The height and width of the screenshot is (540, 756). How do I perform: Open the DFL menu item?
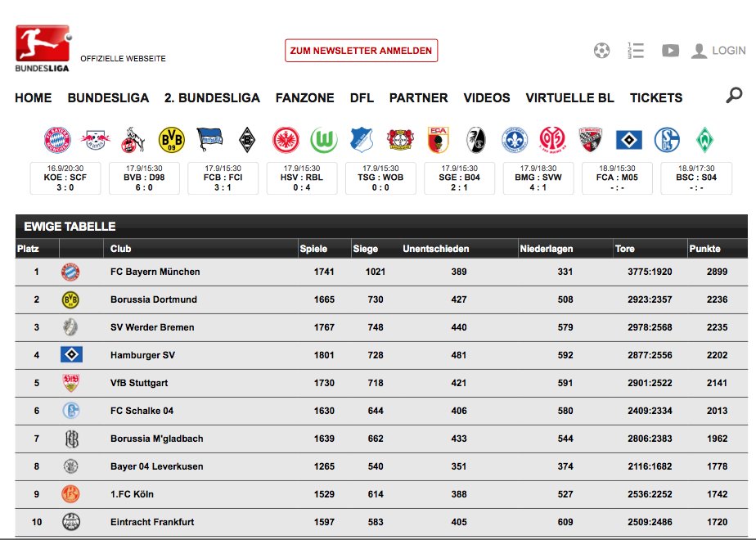click(362, 98)
